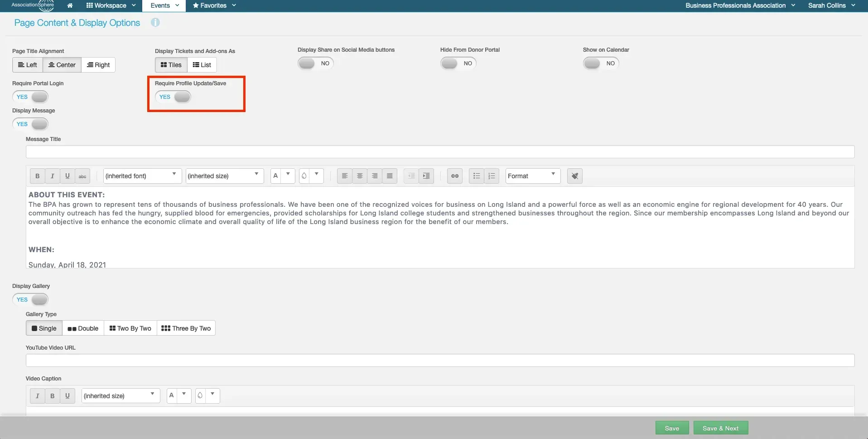Apply italic in video caption editor

38,396
